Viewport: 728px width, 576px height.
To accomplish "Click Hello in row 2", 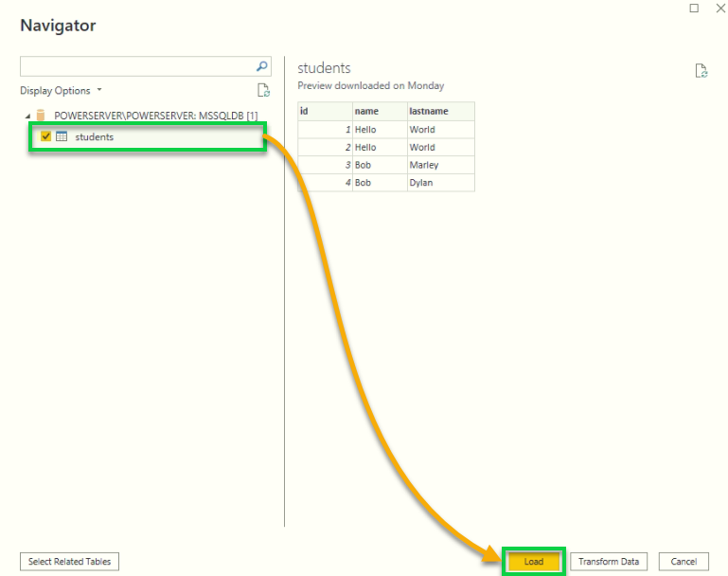I will click(x=380, y=147).
